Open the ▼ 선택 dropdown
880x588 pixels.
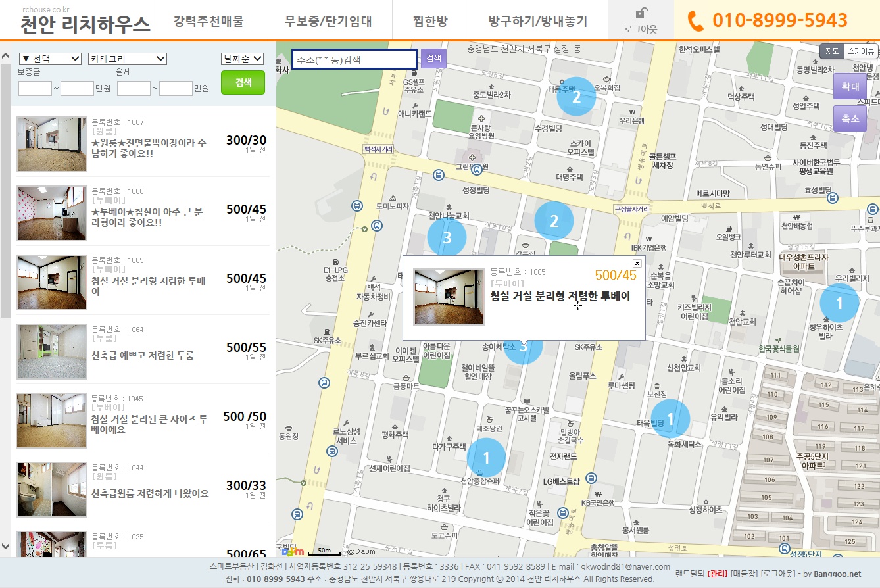pos(50,59)
